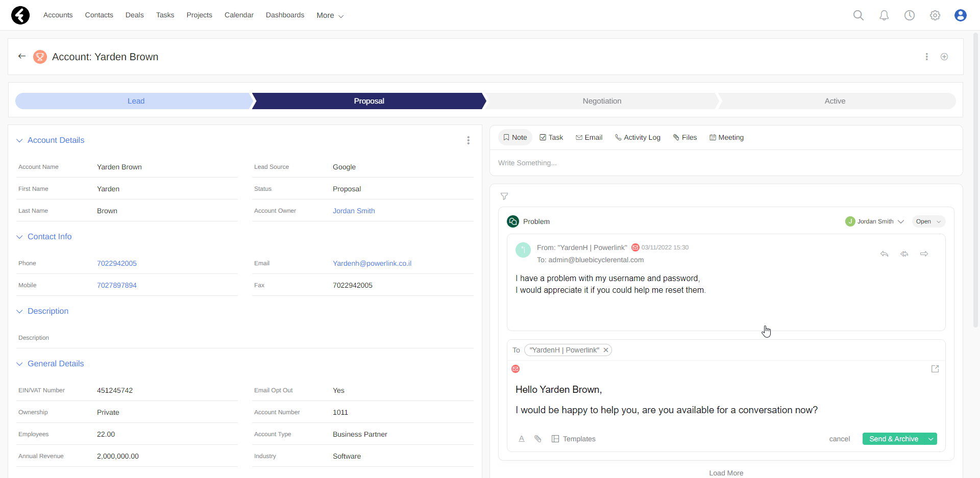Open the Templates icon in email composer

(555, 439)
